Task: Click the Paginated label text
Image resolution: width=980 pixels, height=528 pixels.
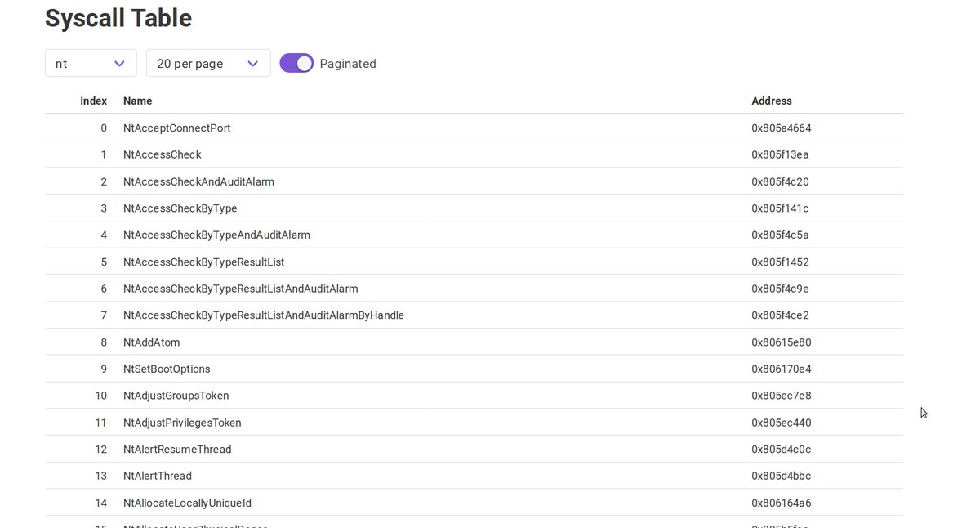Action: click(348, 64)
